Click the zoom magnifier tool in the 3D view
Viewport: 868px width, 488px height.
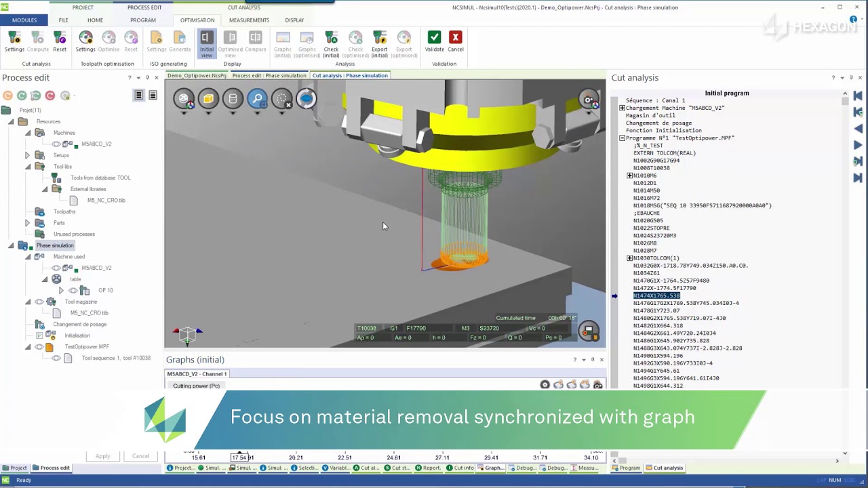coord(257,100)
